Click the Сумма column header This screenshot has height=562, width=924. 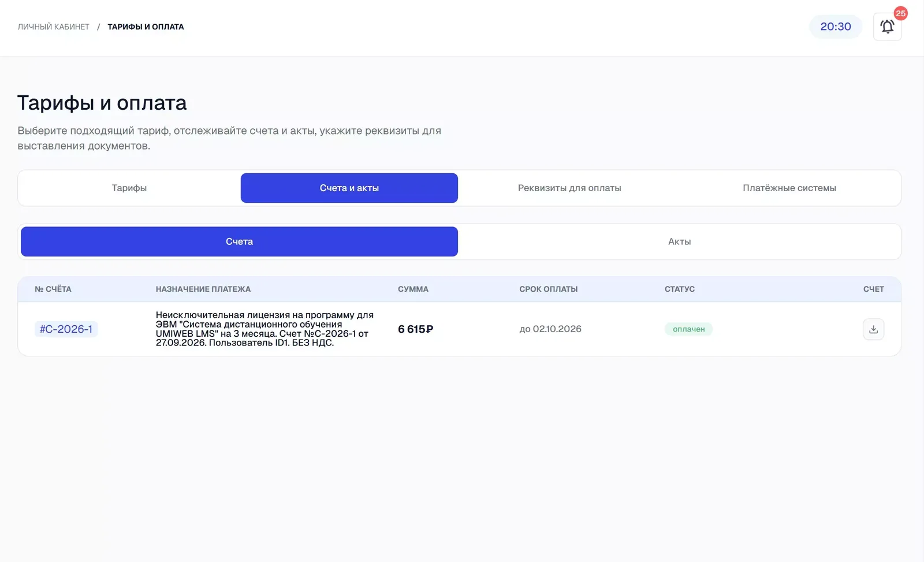pos(413,289)
